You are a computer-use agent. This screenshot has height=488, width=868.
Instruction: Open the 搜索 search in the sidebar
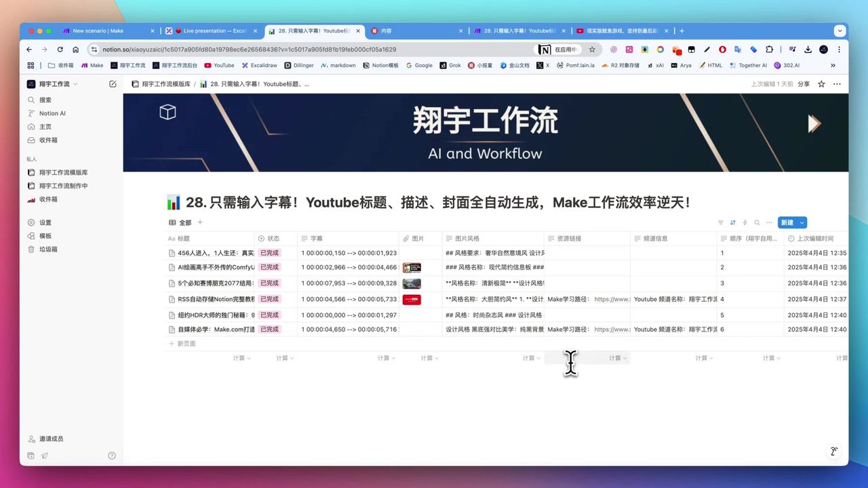[x=45, y=100]
